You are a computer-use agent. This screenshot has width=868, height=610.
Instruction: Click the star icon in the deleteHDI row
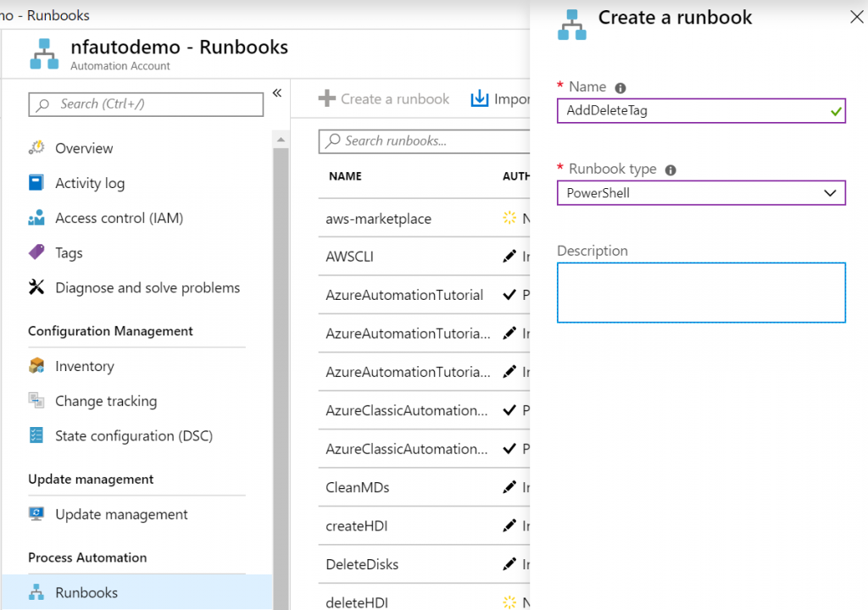(509, 602)
